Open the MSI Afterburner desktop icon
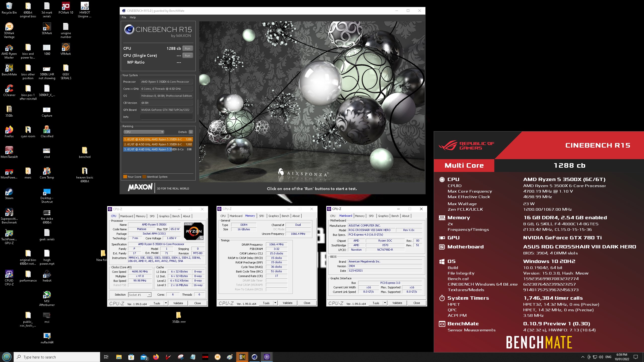Screen dimensions: 644x362 click(47, 298)
